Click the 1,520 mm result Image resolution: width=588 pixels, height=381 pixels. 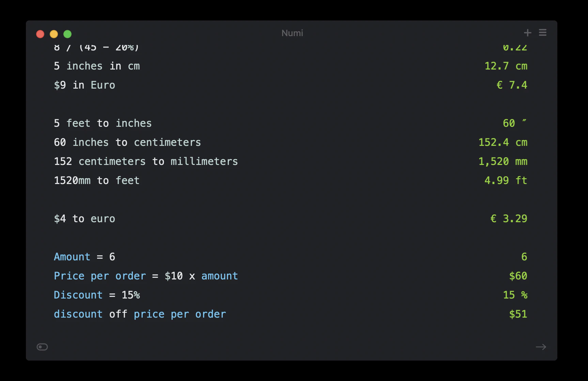coord(502,162)
